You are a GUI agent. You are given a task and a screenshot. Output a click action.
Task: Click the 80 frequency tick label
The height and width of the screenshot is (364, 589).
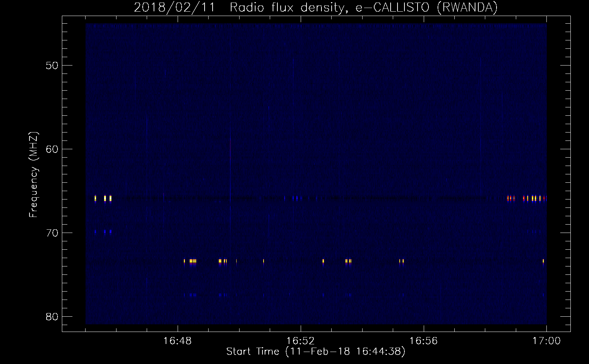(52, 317)
